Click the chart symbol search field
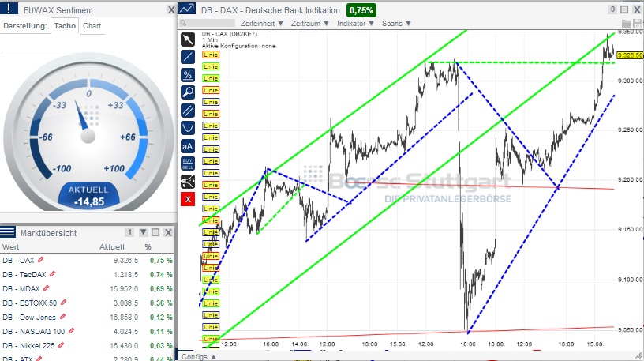Viewport: 644px width, 361px height. (x=208, y=24)
